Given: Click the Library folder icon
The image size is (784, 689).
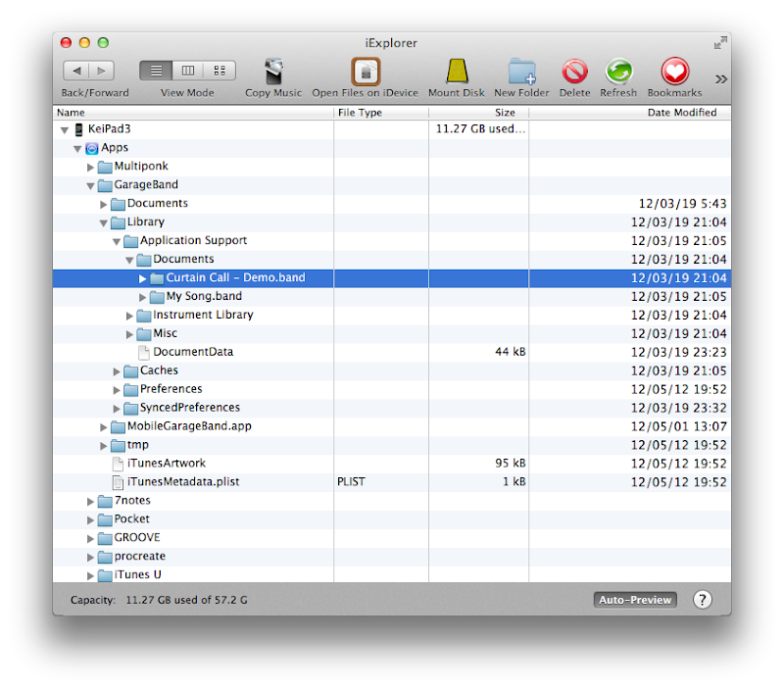Looking at the screenshot, I should click(118, 222).
